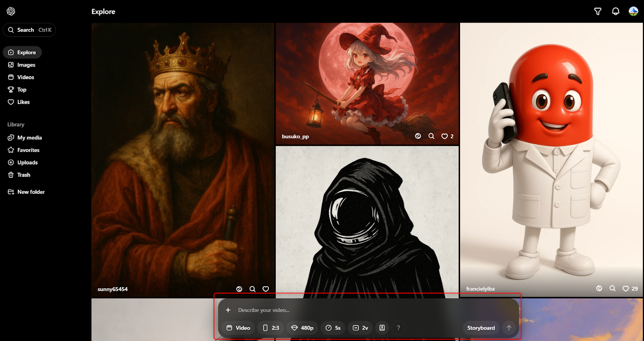Toggle like on sunny65454's king portrait
Screen dimensions: 644x341
(266, 289)
